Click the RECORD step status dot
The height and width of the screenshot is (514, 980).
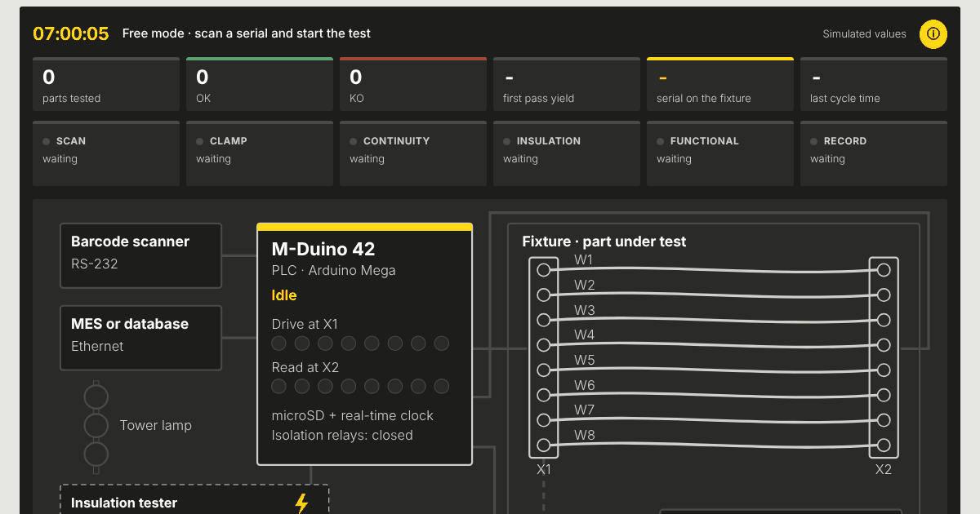(x=814, y=141)
